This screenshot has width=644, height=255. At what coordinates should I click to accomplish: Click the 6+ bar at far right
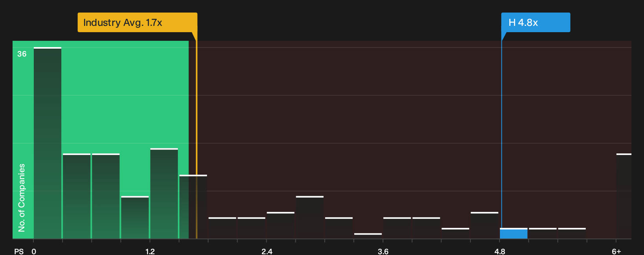pyautogui.click(x=624, y=196)
